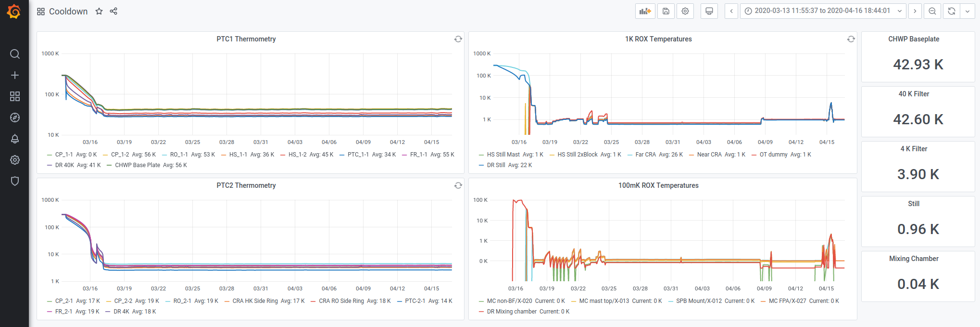980x327 pixels.
Task: Click the zoom out time range button
Action: [932, 11]
